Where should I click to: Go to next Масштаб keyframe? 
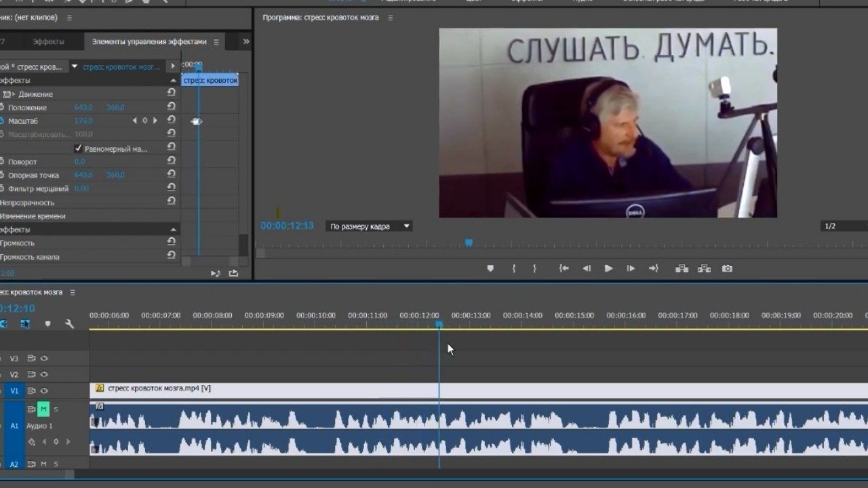pos(155,121)
